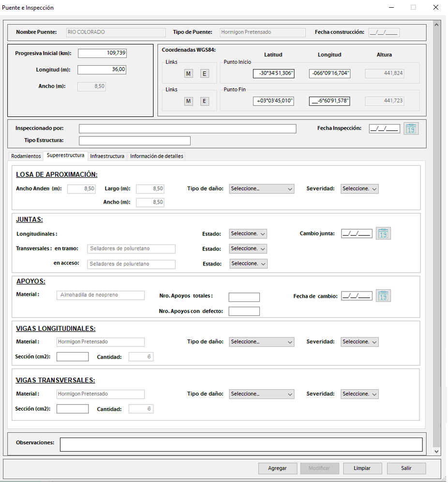This screenshot has width=448, height=483.
Task: Open calendar picker beside Fecha Inspección
Action: (x=411, y=129)
